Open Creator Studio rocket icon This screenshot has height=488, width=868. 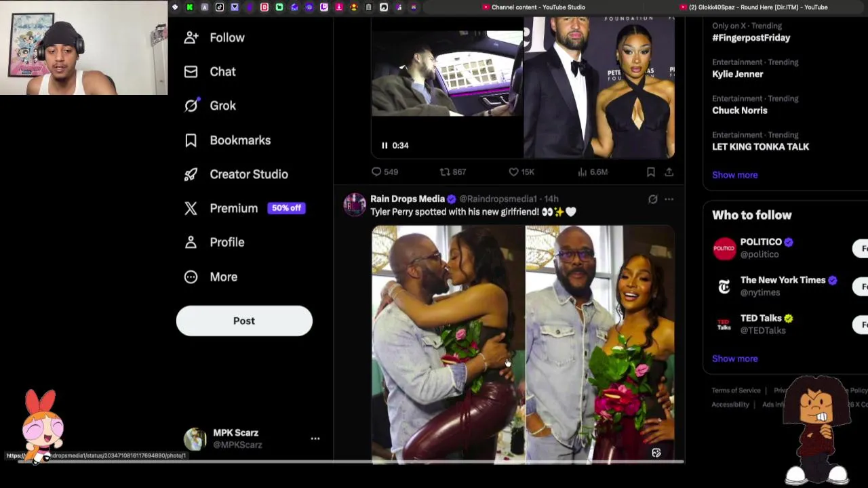191,174
